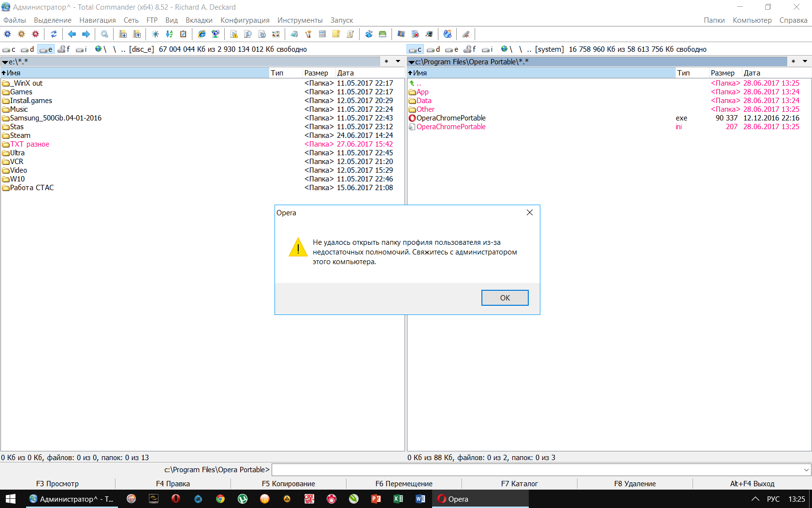Click the safely remove USB toolbar icon
The image size is (812, 508).
point(466,34)
